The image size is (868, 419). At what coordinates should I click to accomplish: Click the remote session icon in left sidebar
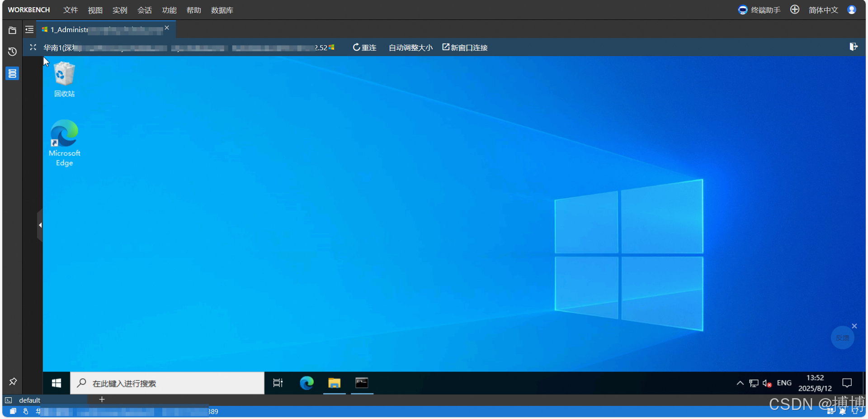12,73
